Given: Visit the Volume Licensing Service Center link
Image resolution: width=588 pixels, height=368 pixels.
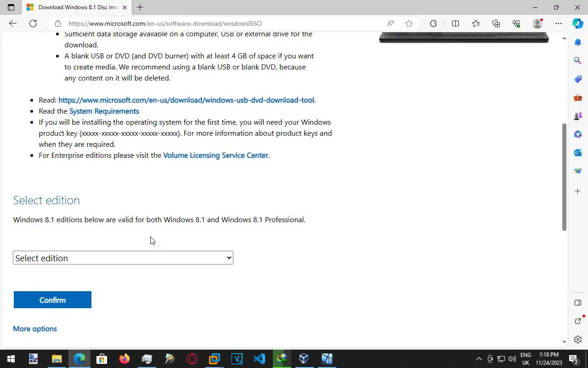Looking at the screenshot, I should (x=215, y=155).
